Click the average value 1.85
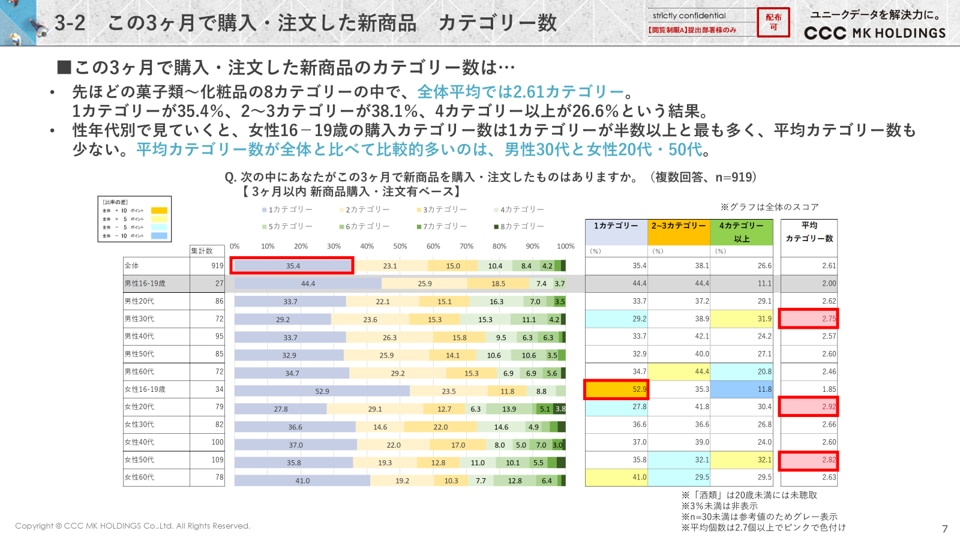This screenshot has width=960, height=540. point(829,389)
